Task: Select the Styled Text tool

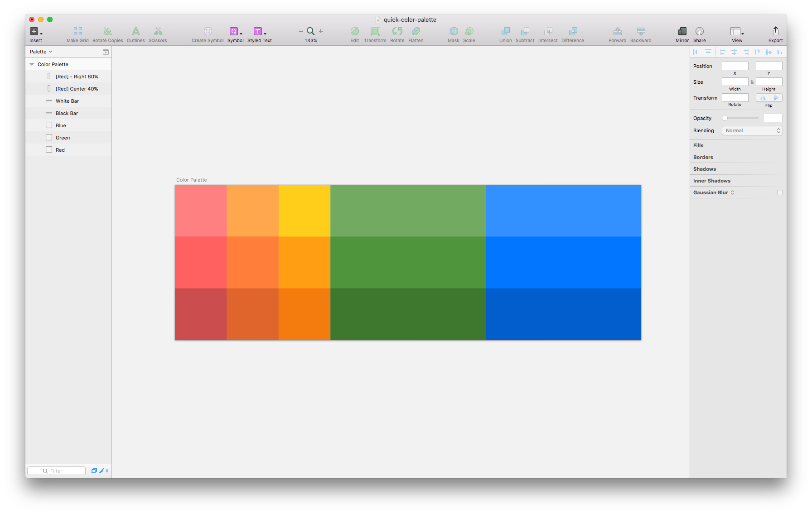Action: point(258,32)
